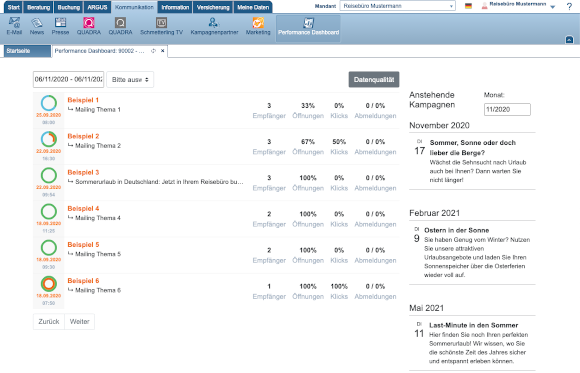Click the help question mark icon
Image resolution: width=580 pixels, height=373 pixels.
point(569,6)
